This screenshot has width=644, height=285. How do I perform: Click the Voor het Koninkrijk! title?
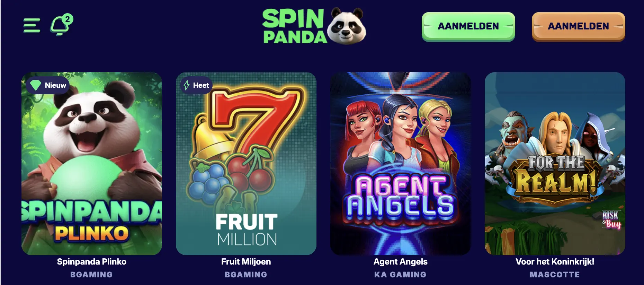[555, 262]
